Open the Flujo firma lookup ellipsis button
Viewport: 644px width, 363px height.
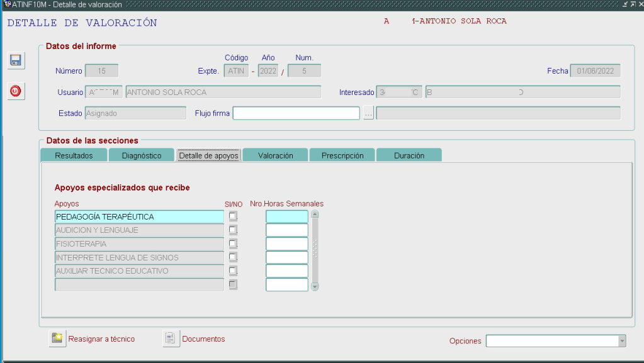pyautogui.click(x=369, y=113)
